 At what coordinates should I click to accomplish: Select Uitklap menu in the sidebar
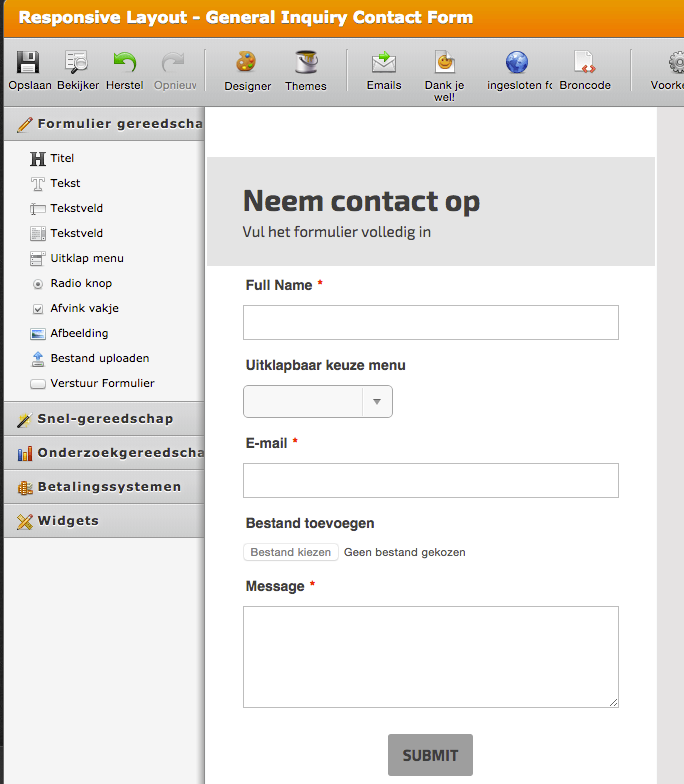86,258
